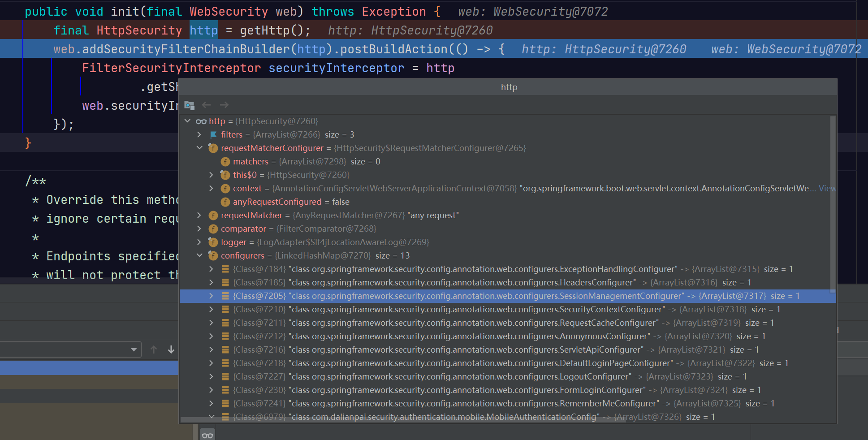Screen dimensions: 868x440
Task: Click field icon beside context
Action: [x=225, y=188]
